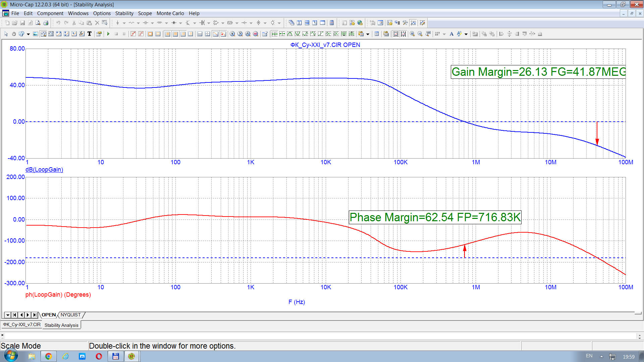Open the Monte Carlo menu
Image resolution: width=644 pixels, height=362 pixels.
click(170, 13)
